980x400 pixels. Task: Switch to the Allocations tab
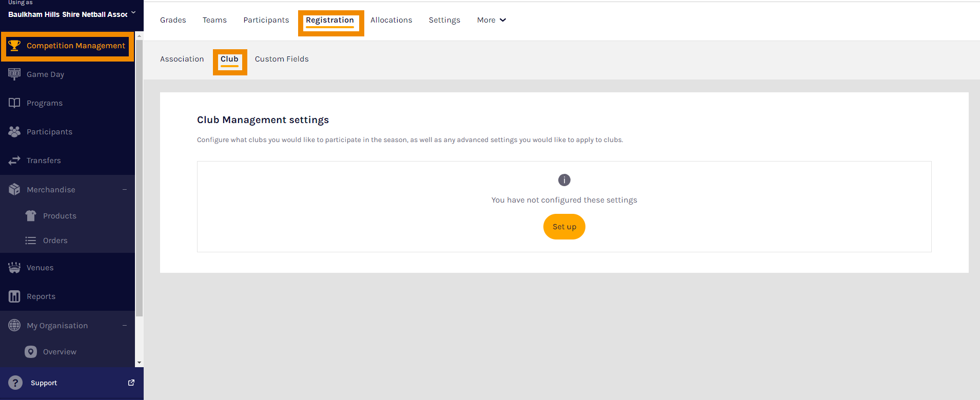coord(391,20)
